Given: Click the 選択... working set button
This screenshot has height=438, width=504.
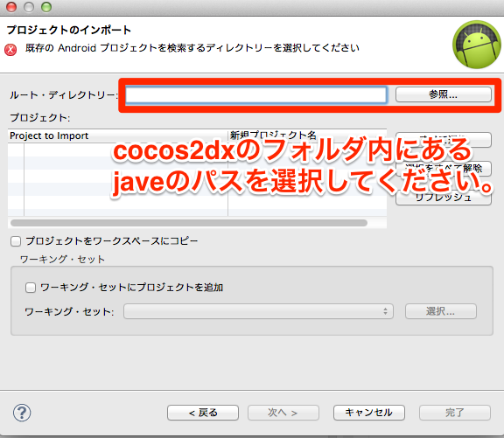Looking at the screenshot, I should (441, 311).
